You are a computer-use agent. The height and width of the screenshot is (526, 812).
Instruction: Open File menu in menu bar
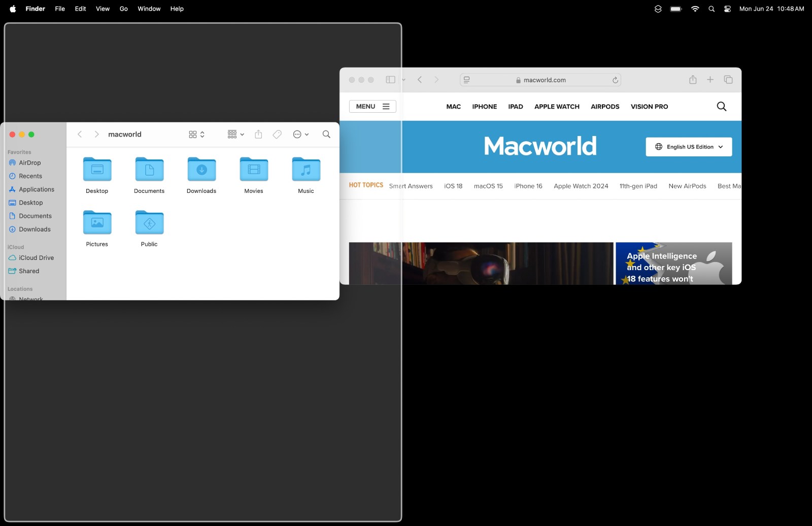point(60,9)
